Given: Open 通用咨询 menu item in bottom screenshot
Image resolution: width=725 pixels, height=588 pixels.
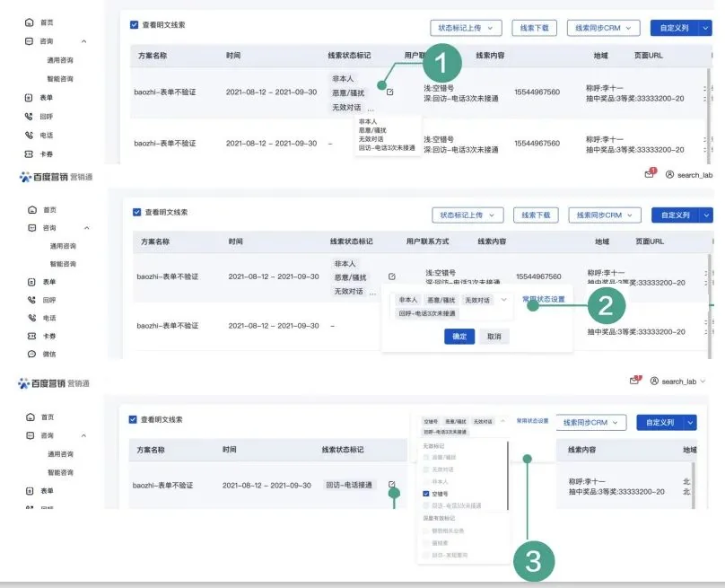Looking at the screenshot, I should point(61,454).
